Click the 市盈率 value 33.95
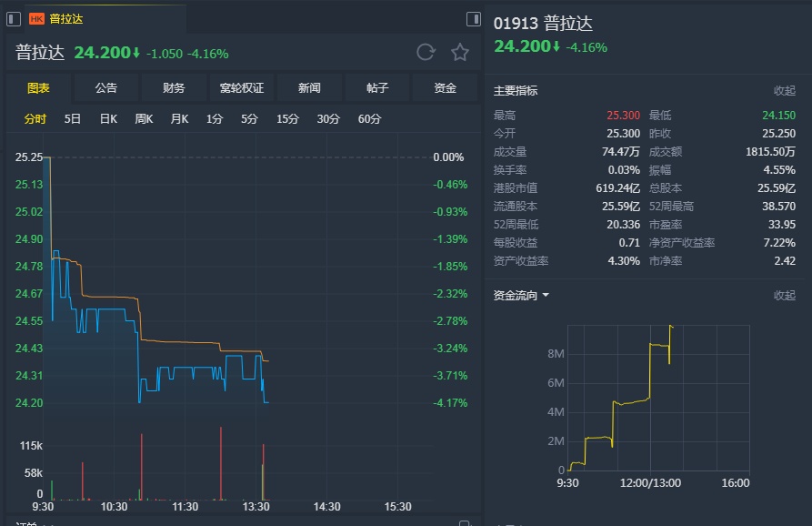812x526 pixels. pos(782,225)
